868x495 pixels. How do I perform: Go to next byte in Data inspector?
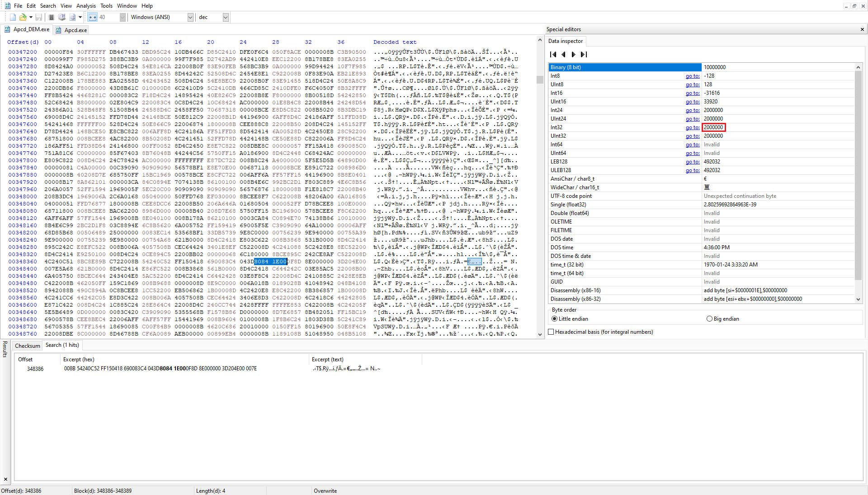(x=573, y=54)
